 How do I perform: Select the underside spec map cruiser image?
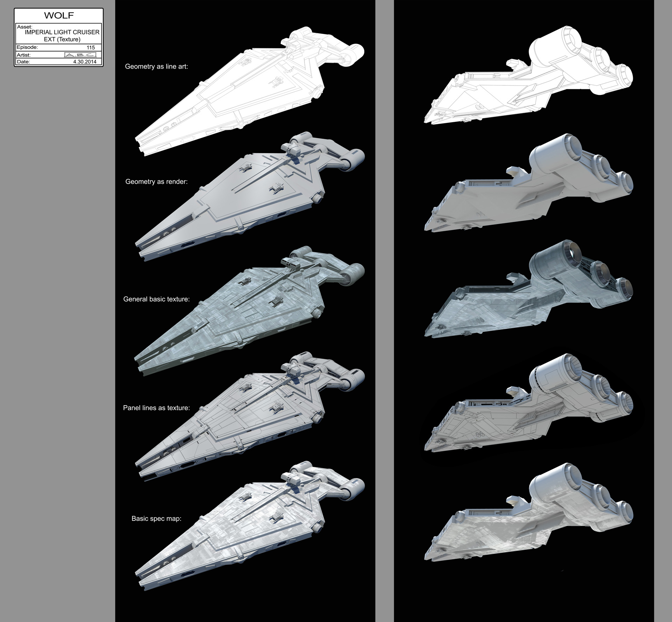click(x=528, y=512)
